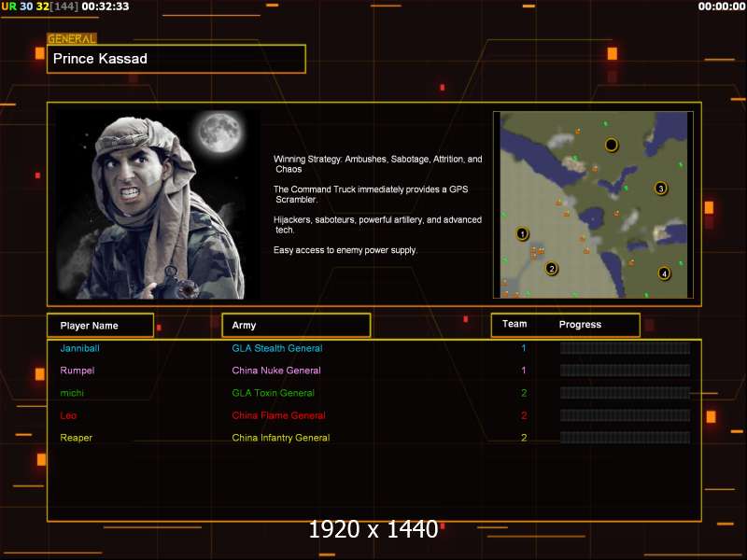Click team number for Janniball
This screenshot has height=560, width=747.
pyautogui.click(x=524, y=348)
